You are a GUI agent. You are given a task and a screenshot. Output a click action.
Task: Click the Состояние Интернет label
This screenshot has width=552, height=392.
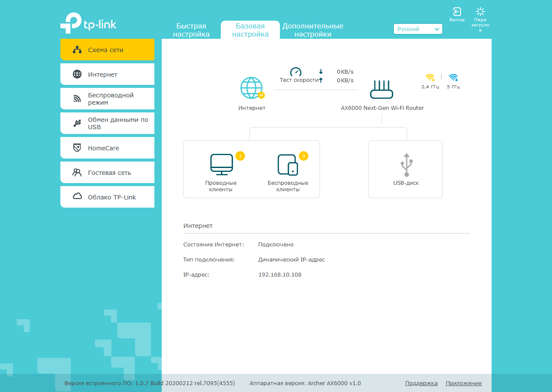[x=213, y=244]
